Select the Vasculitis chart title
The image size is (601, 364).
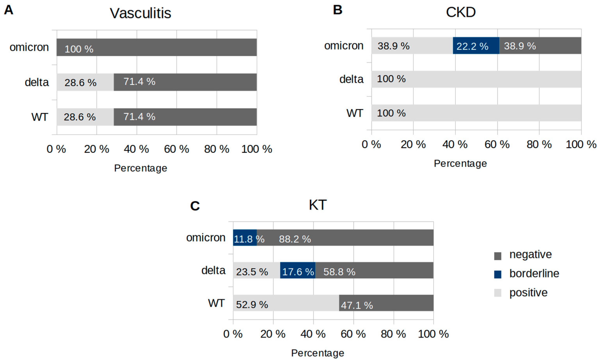(140, 13)
